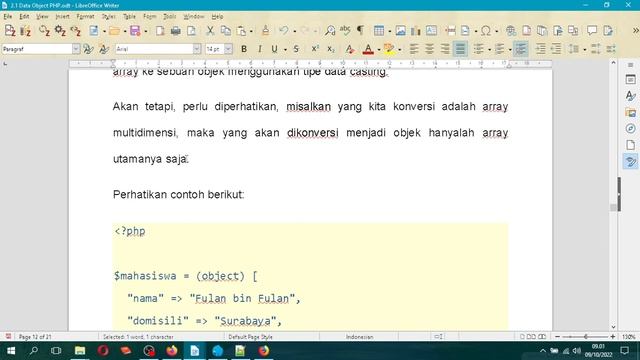Open line spacing dropdown arrow
Viewport: 640px width, 360px height.
pos(584,49)
